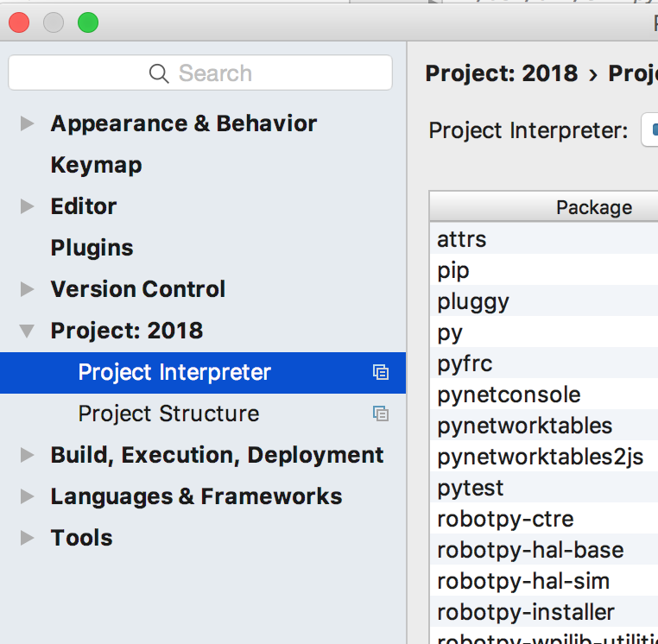Select Project Interpreter item
Viewport: 658px width, 644px height.
203,373
